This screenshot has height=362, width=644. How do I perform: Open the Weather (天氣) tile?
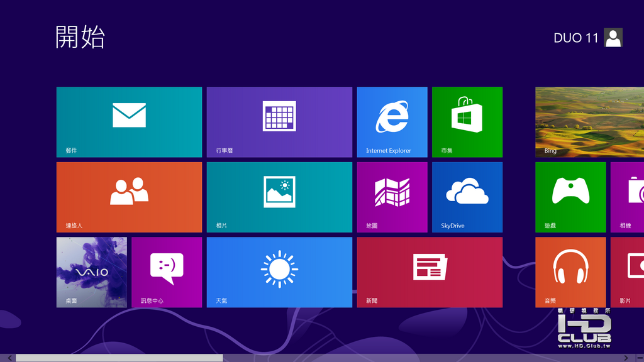[x=279, y=272]
